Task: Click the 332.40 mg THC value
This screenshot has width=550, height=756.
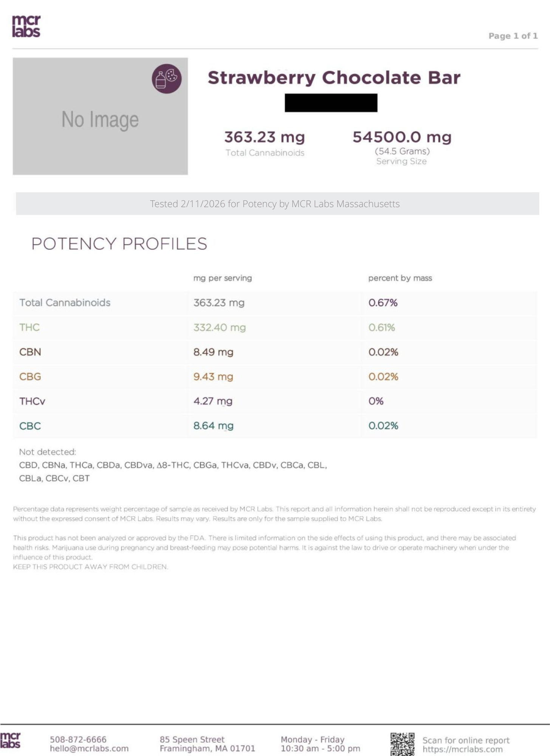Action: coord(219,327)
